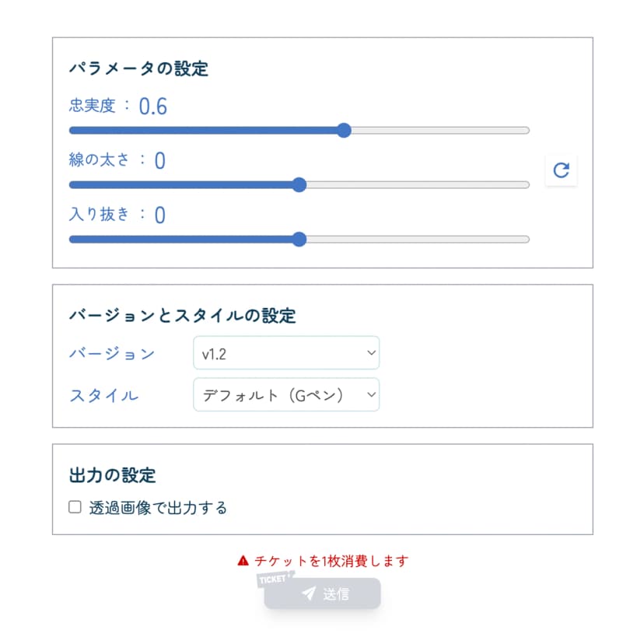This screenshot has width=644, height=644.
Task: Click the paper plane icon on 送信
Action: tap(309, 593)
